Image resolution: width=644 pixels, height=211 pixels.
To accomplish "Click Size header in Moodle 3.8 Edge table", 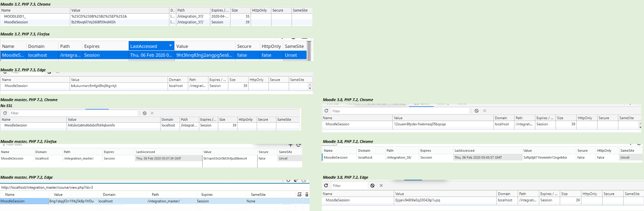I will [570, 193].
